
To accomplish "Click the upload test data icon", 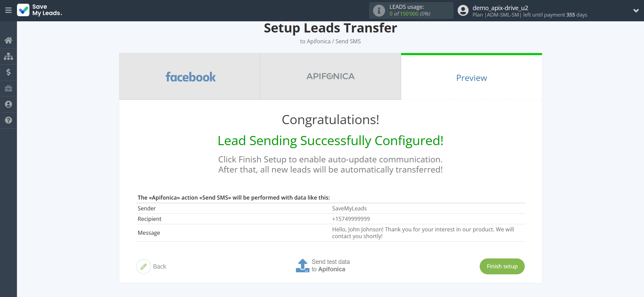I will (302, 266).
